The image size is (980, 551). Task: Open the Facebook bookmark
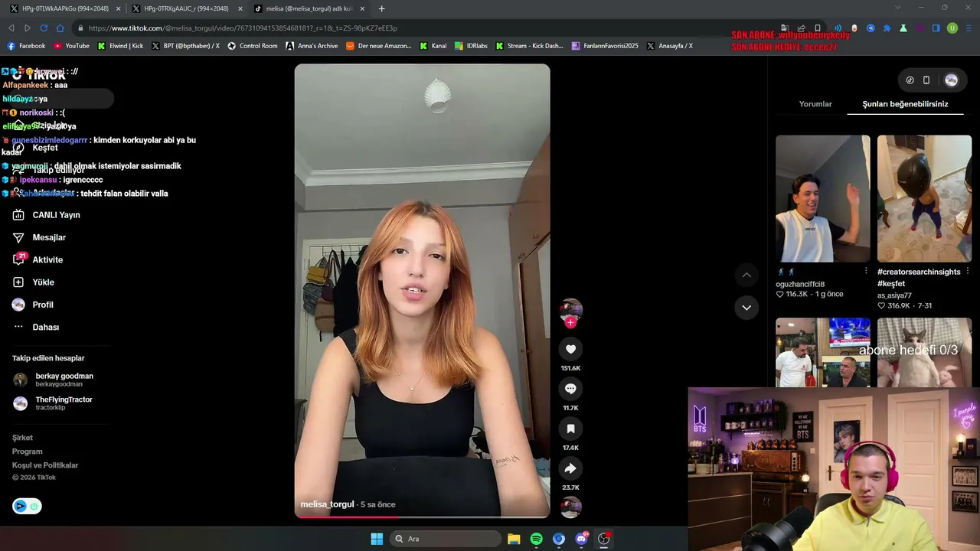[x=26, y=46]
